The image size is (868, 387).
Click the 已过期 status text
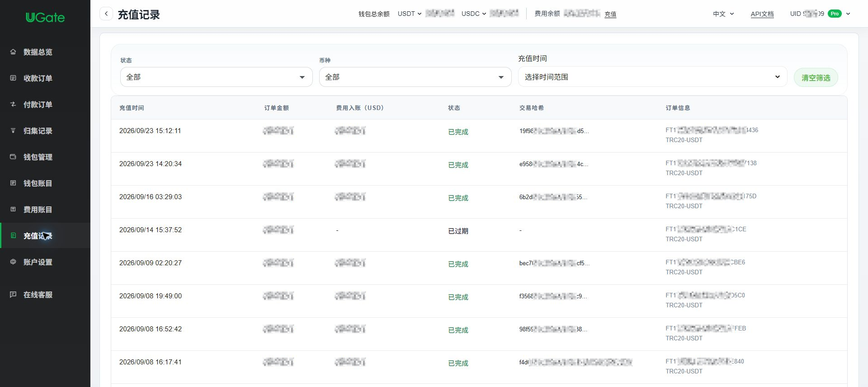pyautogui.click(x=458, y=231)
